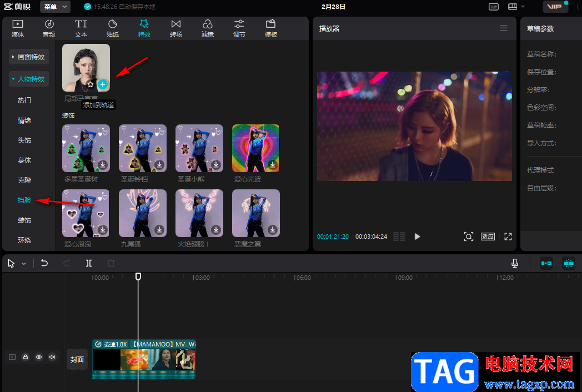This screenshot has width=582, height=392.
Task: Download the 爱心泡泡 effect
Action: tap(103, 229)
